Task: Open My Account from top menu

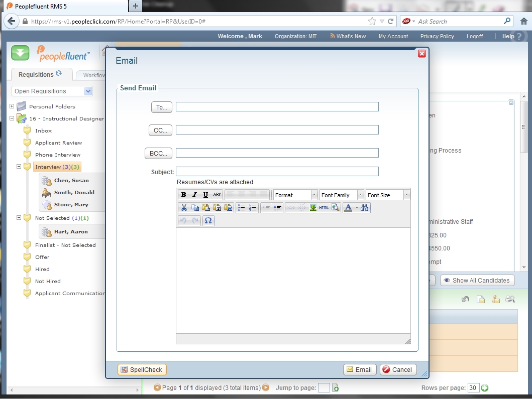Action: (393, 36)
